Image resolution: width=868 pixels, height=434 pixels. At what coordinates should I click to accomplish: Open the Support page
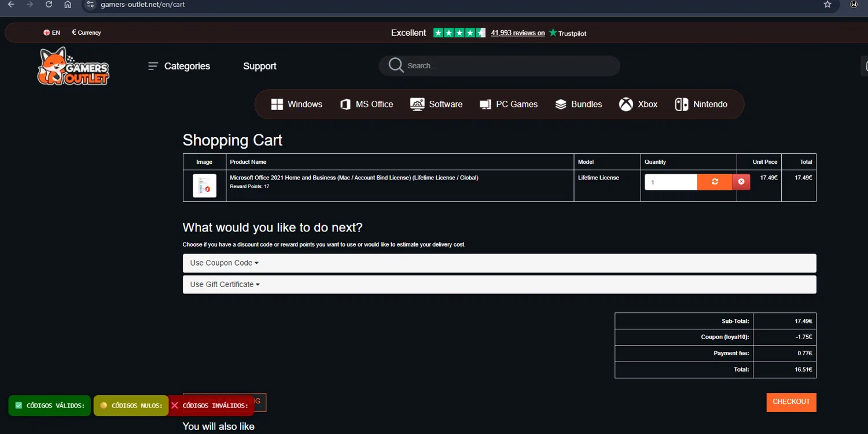click(260, 66)
